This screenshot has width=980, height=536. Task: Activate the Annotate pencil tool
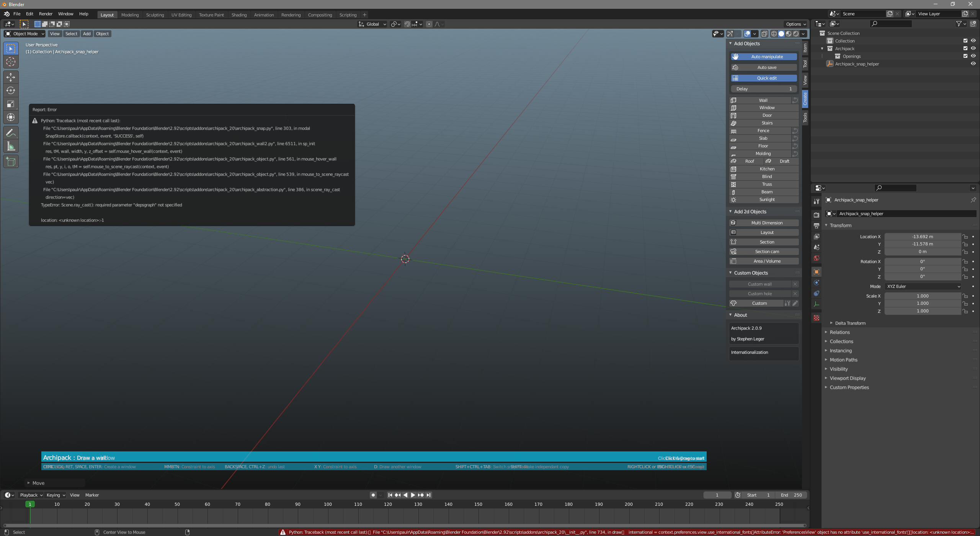pos(11,133)
